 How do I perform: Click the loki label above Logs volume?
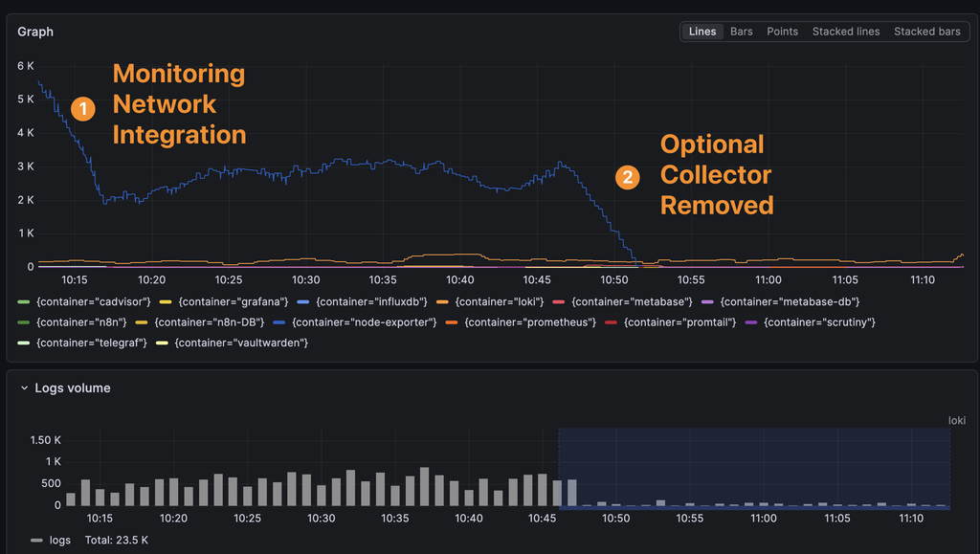(x=956, y=420)
